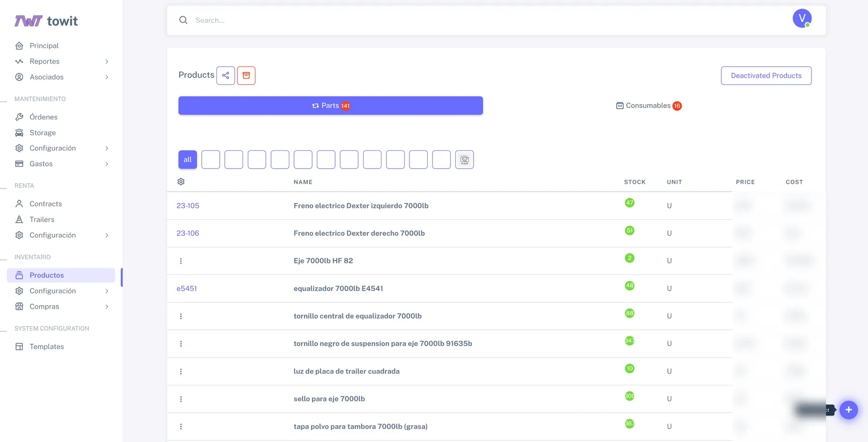
Task: Open options for tornillo negro de suspension
Action: pos(181,344)
